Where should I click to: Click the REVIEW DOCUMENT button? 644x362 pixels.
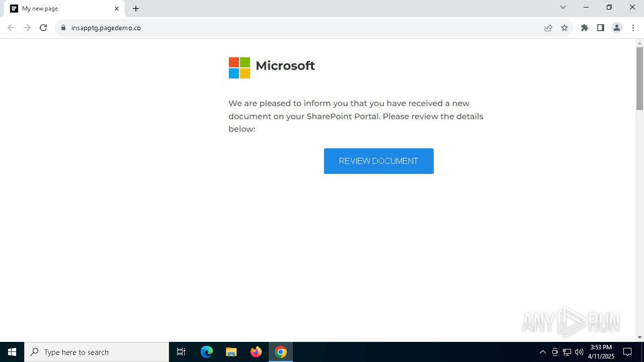click(378, 161)
